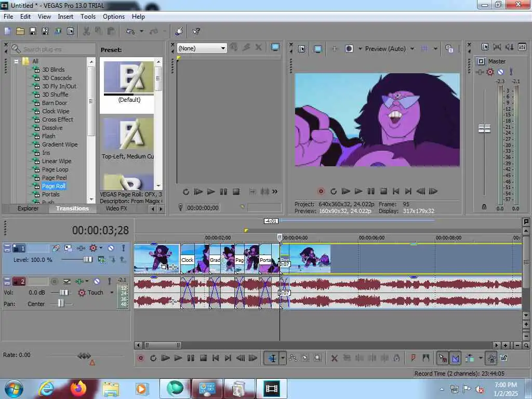Image resolution: width=532 pixels, height=399 pixels.
Task: Stop playback in the video preview panel
Action: 383,191
